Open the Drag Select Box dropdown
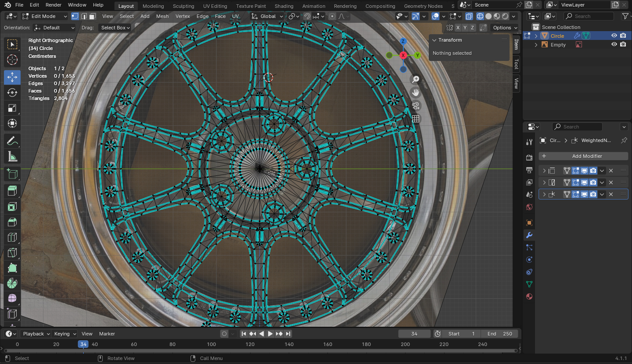Screen dimensions: 632x364 [x=115, y=28]
